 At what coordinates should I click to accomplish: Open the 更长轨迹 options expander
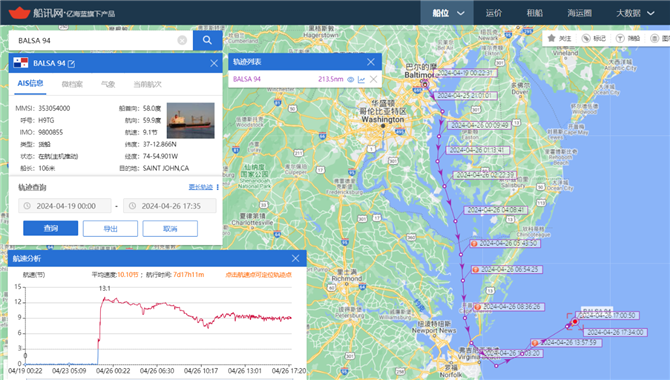click(x=217, y=187)
